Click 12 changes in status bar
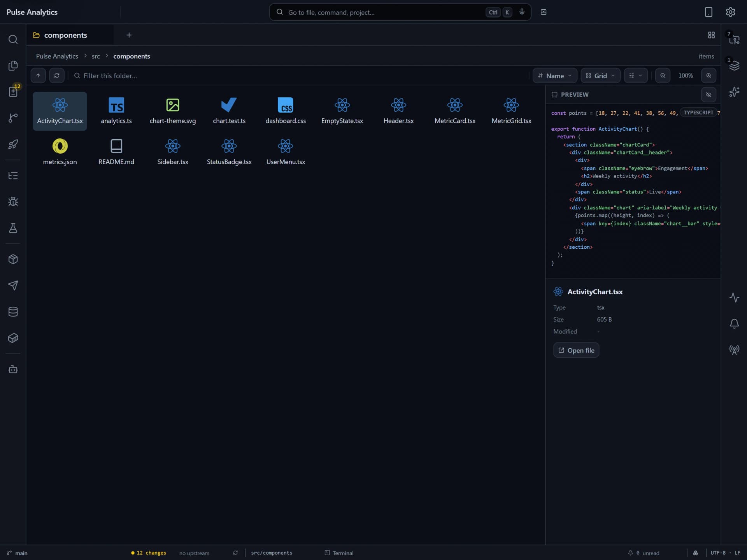This screenshot has height=560, width=747. [x=149, y=553]
